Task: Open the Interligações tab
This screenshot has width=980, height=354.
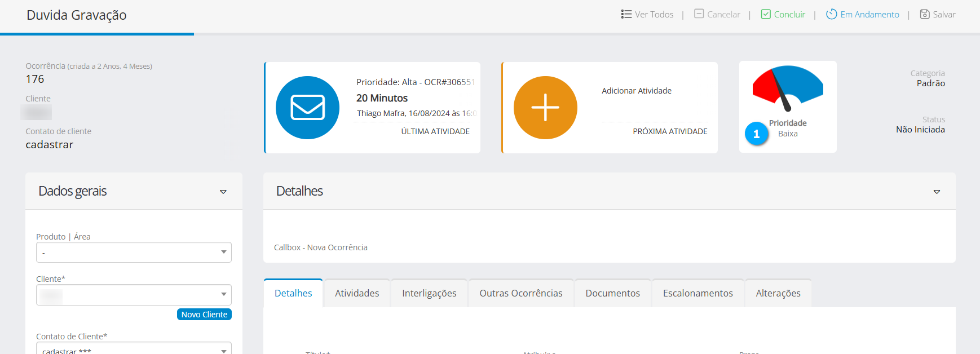Action: point(429,293)
